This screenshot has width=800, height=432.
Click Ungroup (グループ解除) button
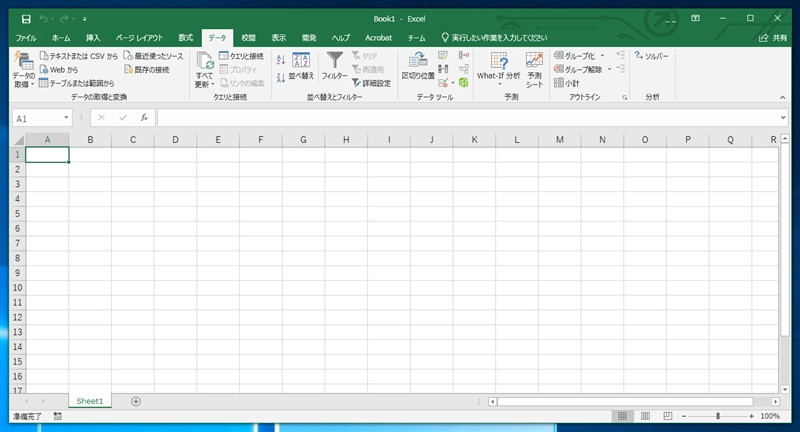tap(578, 69)
